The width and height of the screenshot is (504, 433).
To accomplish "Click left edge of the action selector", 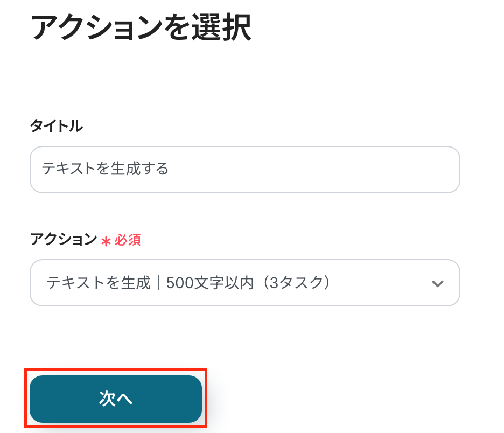I will pyautogui.click(x=38, y=283).
